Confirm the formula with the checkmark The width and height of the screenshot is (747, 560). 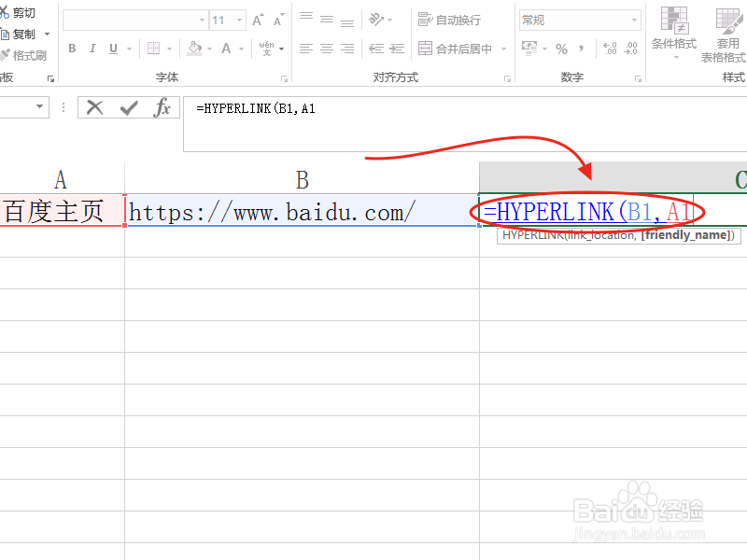(x=129, y=107)
